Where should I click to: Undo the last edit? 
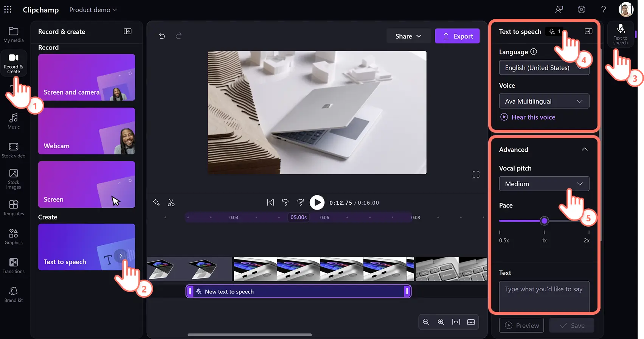pos(162,36)
